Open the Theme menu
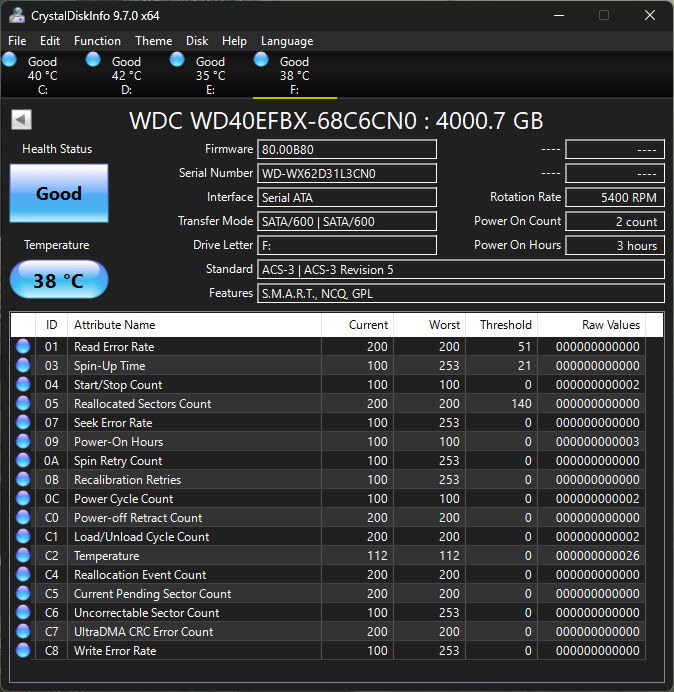Screen dimensions: 674x692 [x=153, y=41]
